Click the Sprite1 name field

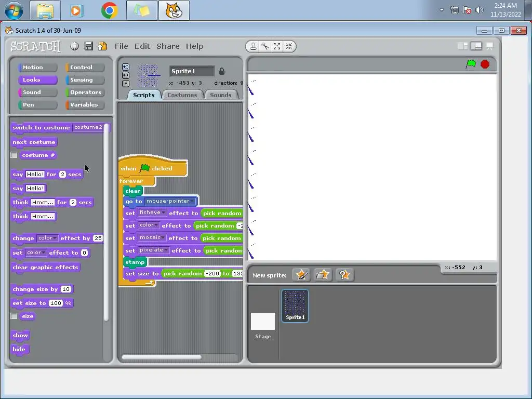coord(192,71)
